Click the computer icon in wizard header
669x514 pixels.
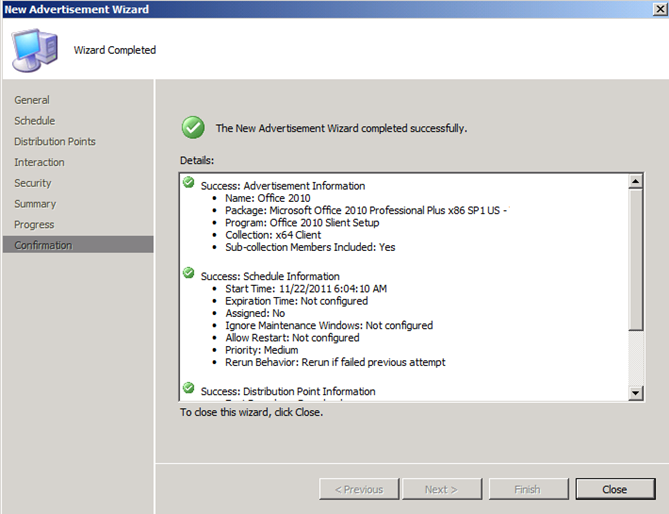pos(35,50)
